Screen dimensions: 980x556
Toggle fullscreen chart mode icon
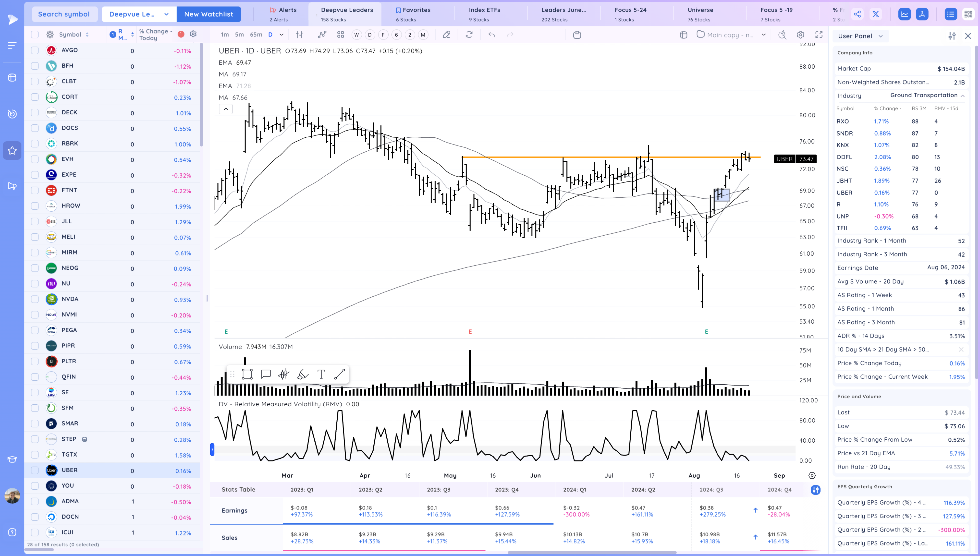tap(819, 35)
